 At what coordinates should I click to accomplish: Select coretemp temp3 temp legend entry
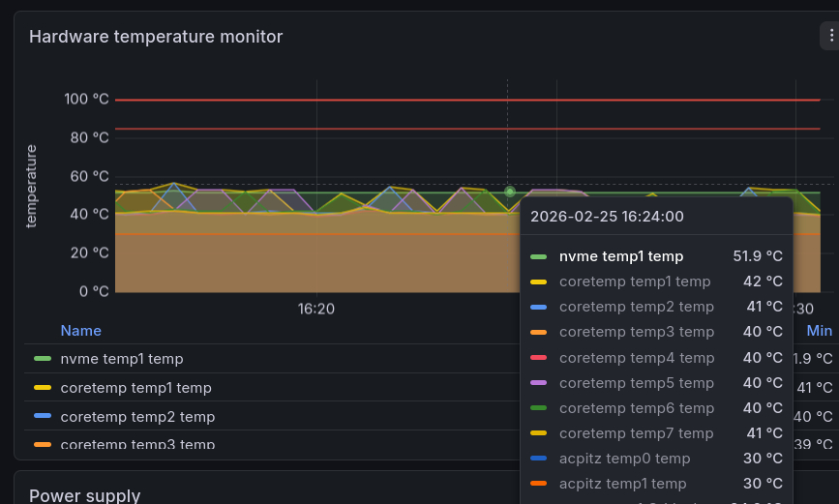point(137,445)
